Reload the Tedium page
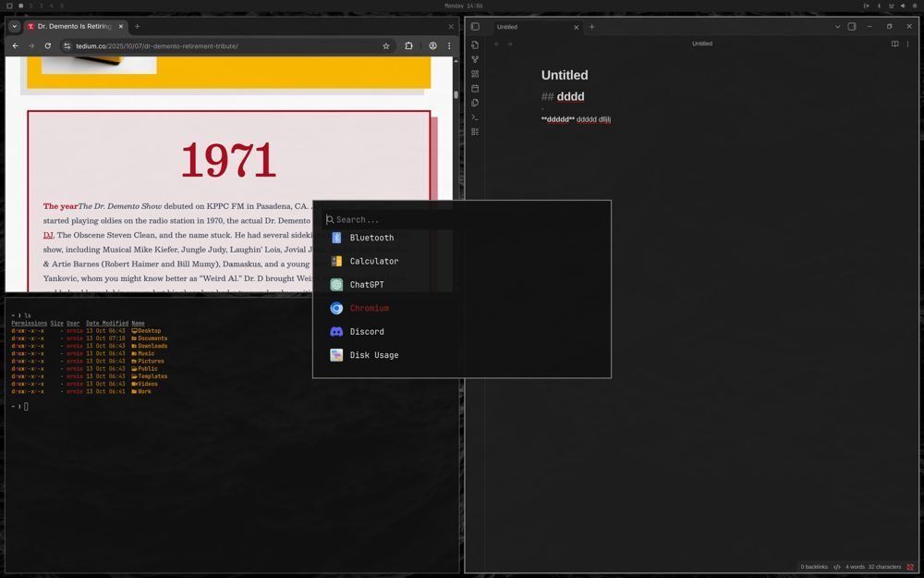The height and width of the screenshot is (578, 924). 47,45
